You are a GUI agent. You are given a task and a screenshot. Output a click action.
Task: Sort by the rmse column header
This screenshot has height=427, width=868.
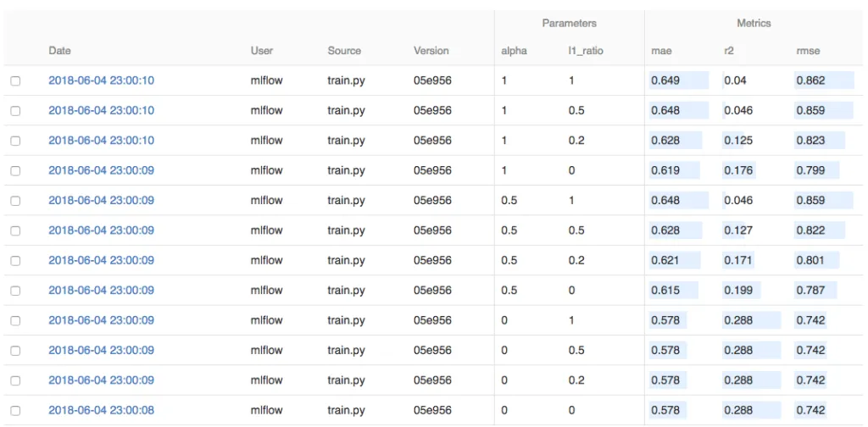tap(808, 51)
